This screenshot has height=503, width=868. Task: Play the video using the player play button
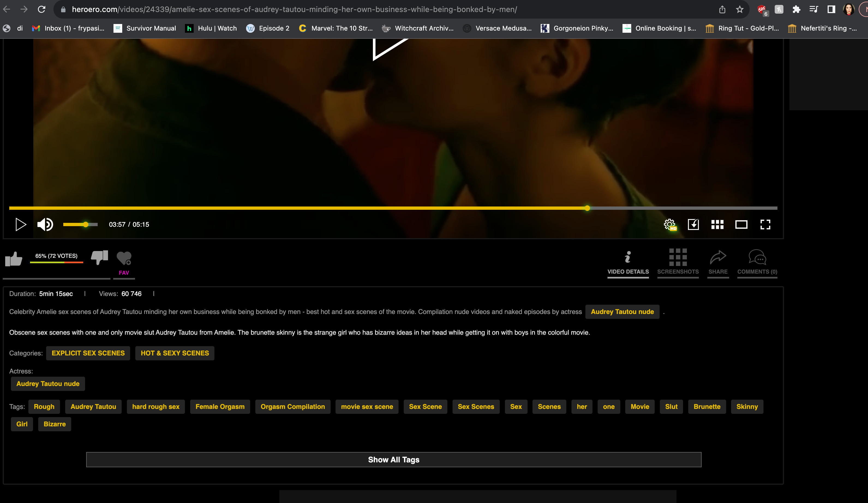[x=21, y=224]
